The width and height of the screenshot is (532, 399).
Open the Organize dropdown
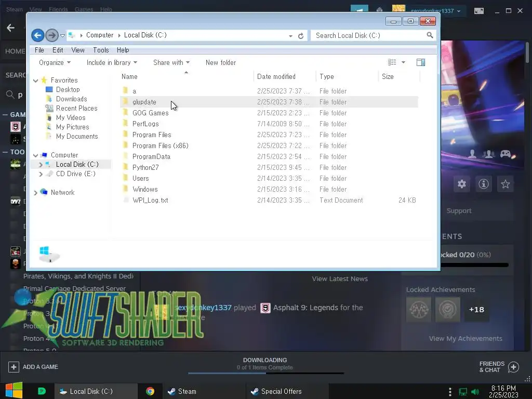(x=55, y=62)
